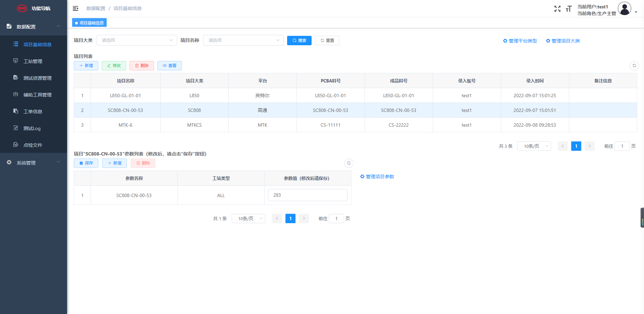The width and height of the screenshot is (644, 314).
Task: Click the 搜索 search button
Action: pyautogui.click(x=299, y=41)
